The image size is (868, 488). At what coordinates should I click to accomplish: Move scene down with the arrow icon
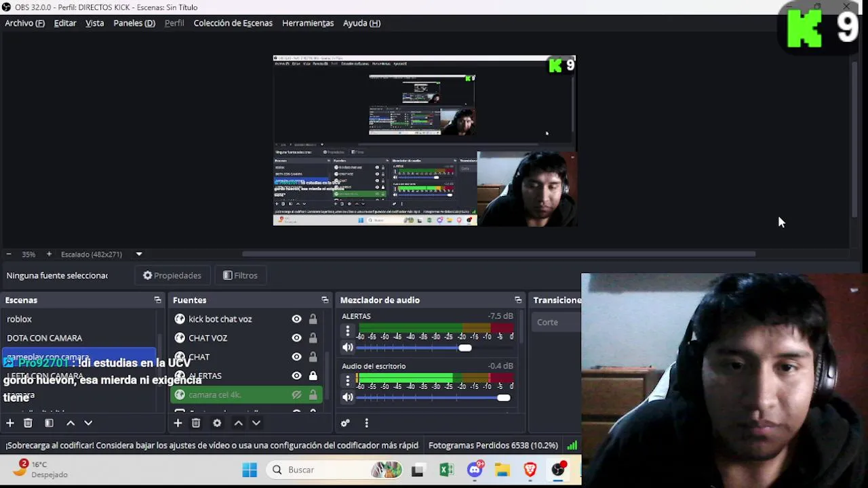[x=88, y=423]
